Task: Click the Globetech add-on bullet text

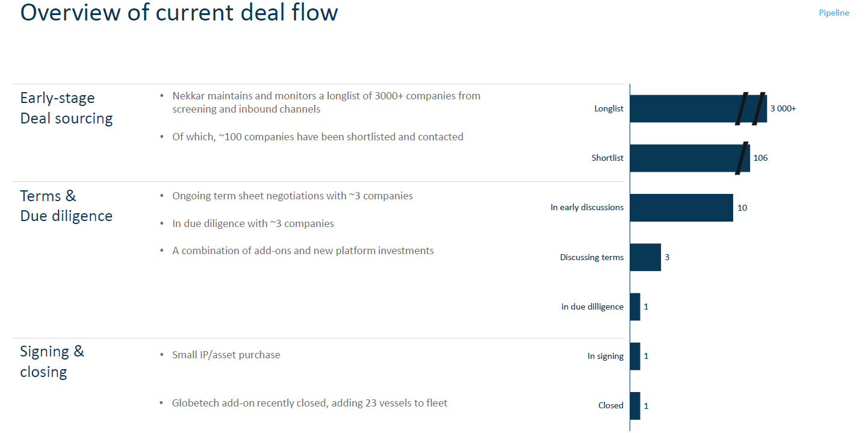Action: click(309, 403)
